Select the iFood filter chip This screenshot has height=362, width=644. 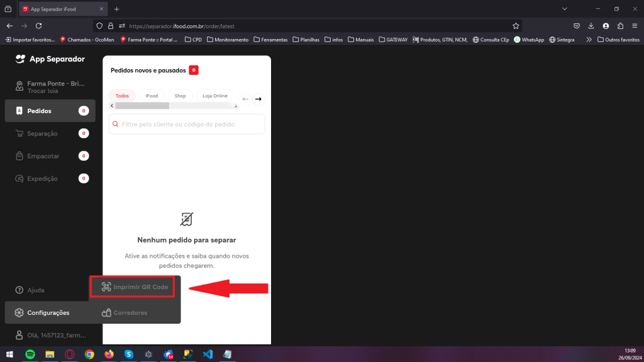(152, 96)
